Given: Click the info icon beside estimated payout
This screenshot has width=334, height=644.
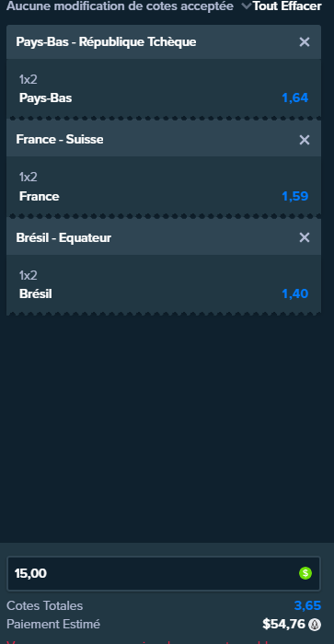Looking at the screenshot, I should (x=315, y=625).
